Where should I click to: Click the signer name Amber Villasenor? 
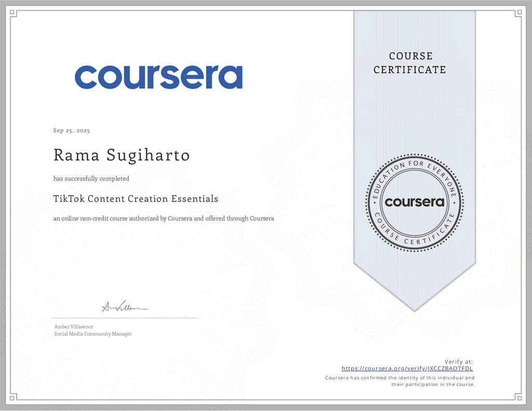[74, 326]
